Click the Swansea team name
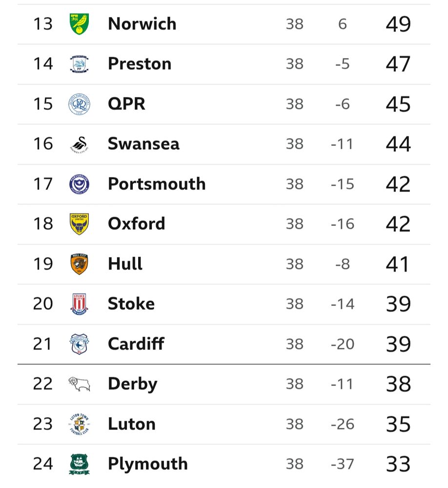The width and height of the screenshot is (448, 488). click(x=143, y=144)
